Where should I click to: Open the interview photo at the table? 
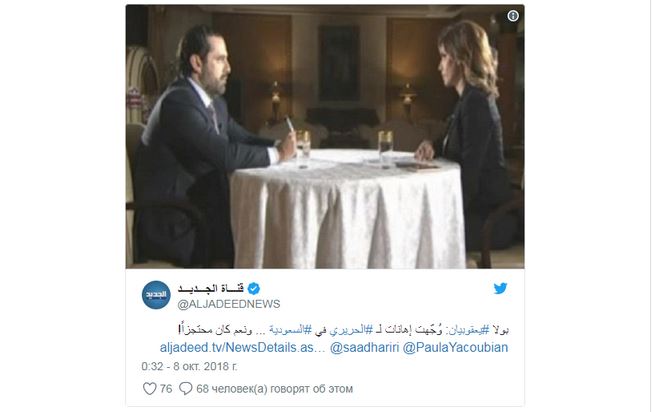[325, 136]
